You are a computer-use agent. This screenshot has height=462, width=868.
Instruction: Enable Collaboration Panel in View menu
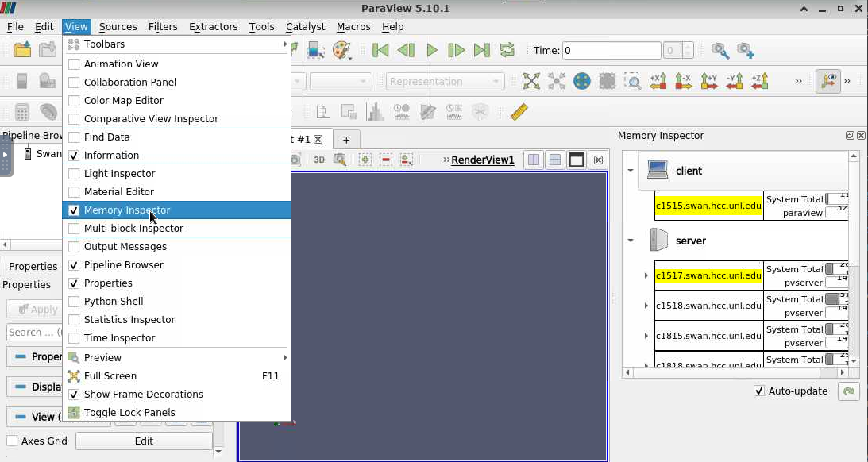[x=176, y=83]
